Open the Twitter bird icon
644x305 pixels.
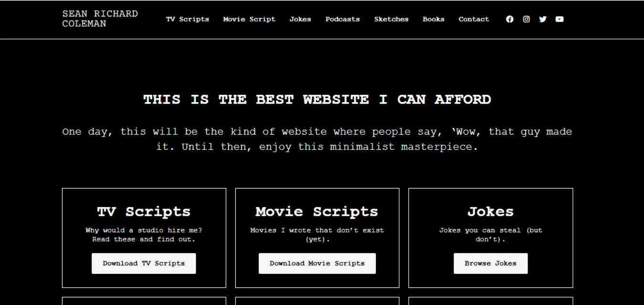point(543,20)
